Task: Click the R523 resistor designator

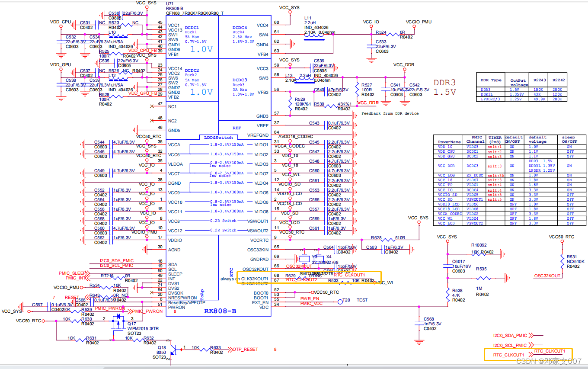Action: coord(114,22)
